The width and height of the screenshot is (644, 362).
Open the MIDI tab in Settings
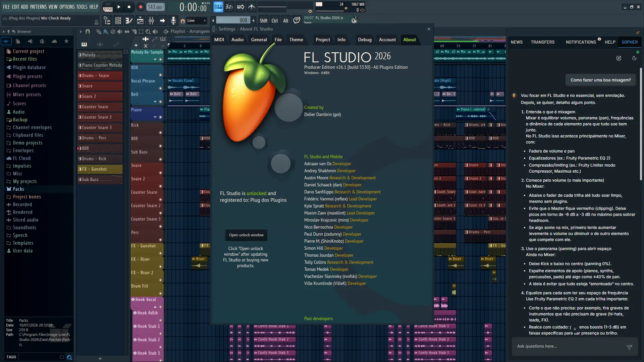click(x=219, y=40)
